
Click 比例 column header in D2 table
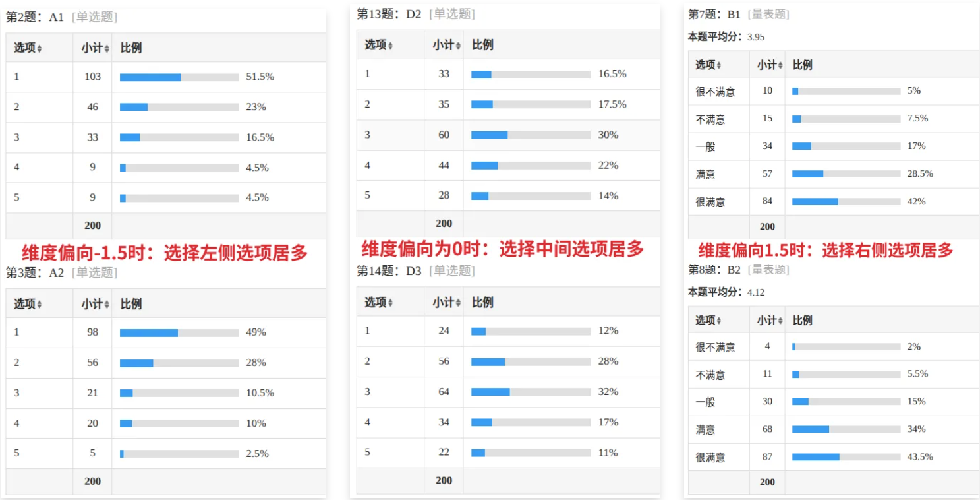(482, 45)
